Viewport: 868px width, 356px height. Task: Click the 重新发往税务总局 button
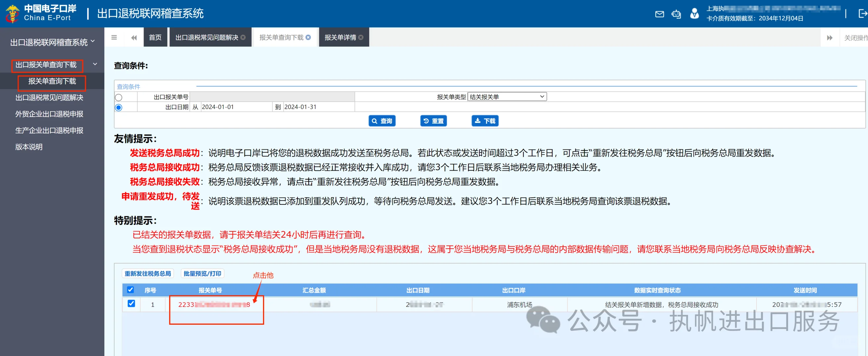(148, 273)
